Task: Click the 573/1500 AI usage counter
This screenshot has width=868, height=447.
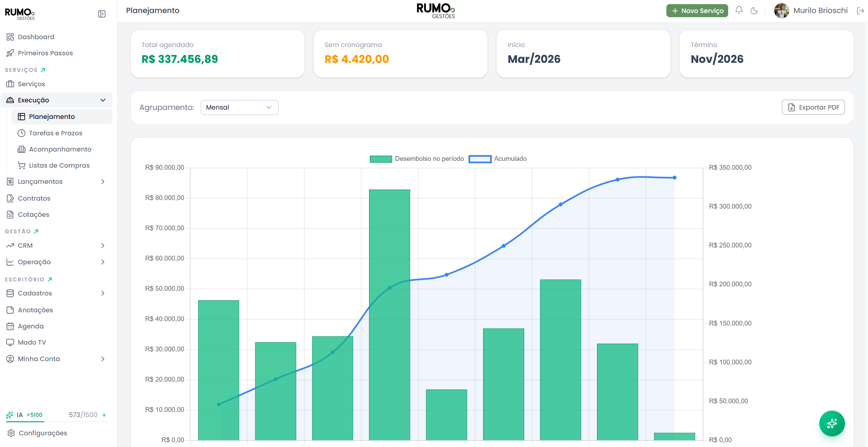Action: click(x=83, y=415)
